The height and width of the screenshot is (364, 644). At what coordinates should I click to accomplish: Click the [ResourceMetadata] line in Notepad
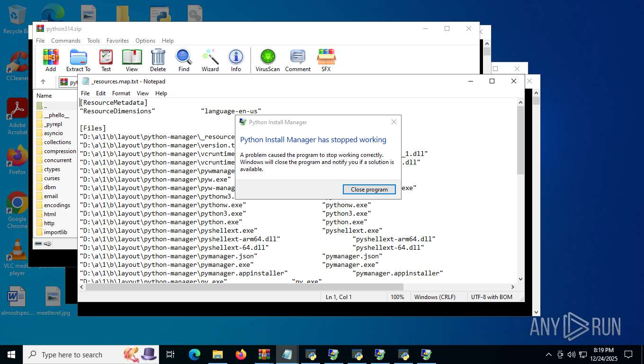[x=114, y=102]
